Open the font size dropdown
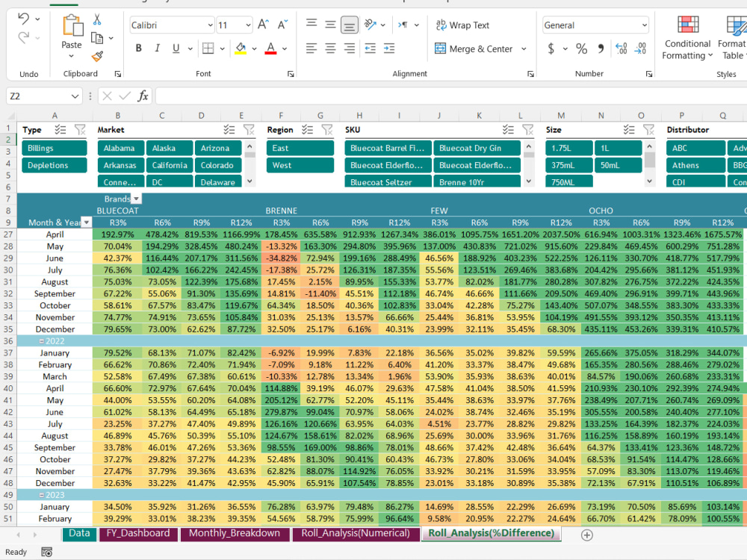747x560 pixels. (x=248, y=25)
